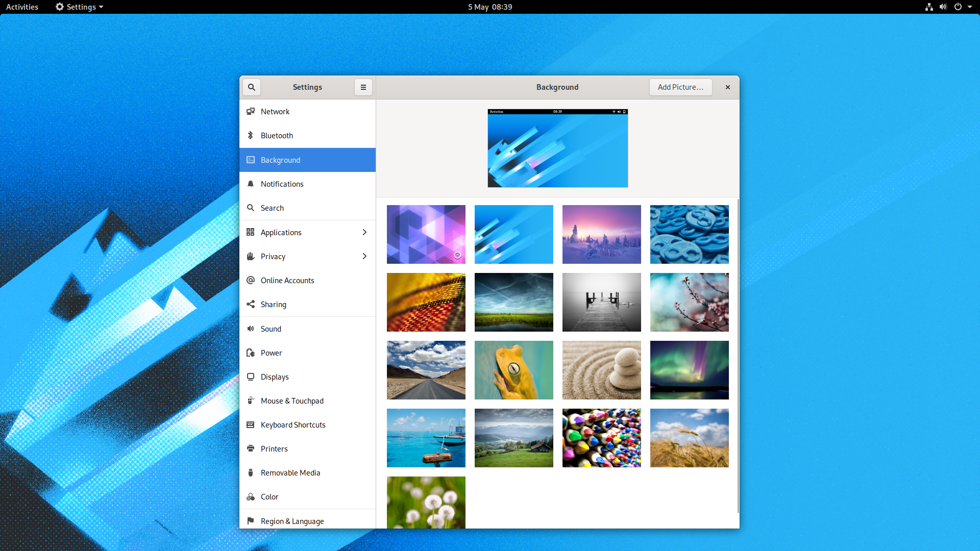This screenshot has width=980, height=551.
Task: Choose the aurora borealis wallpaper thumbnail
Action: click(x=689, y=370)
